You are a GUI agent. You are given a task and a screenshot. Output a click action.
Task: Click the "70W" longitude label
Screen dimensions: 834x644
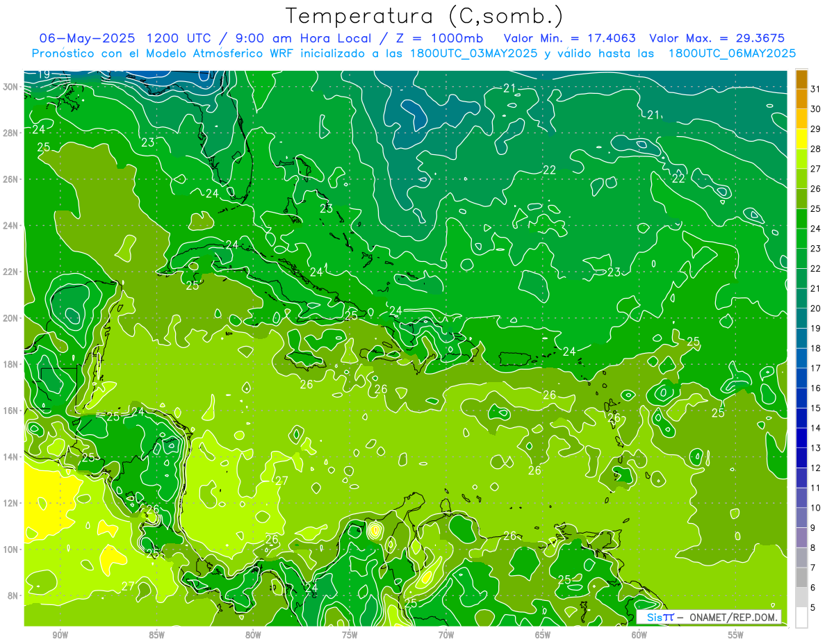pyautogui.click(x=446, y=635)
